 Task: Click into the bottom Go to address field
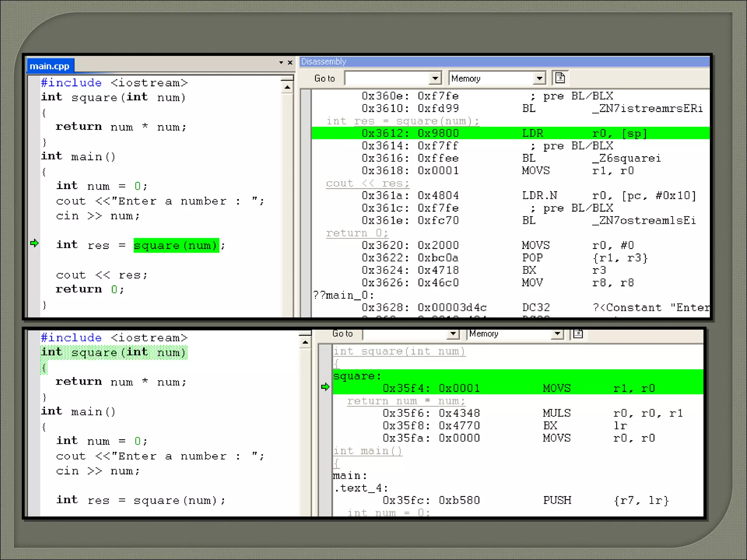405,334
